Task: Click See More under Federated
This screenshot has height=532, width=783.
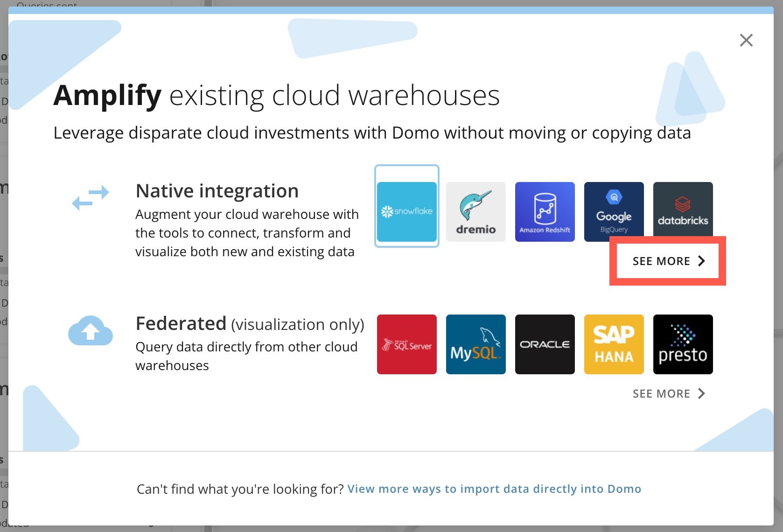Action: (x=668, y=393)
